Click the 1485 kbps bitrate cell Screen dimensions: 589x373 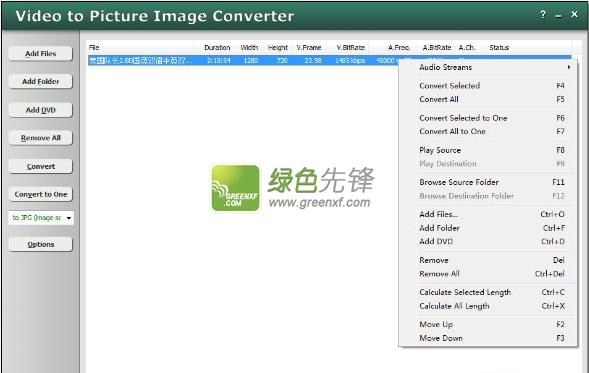[x=350, y=60]
